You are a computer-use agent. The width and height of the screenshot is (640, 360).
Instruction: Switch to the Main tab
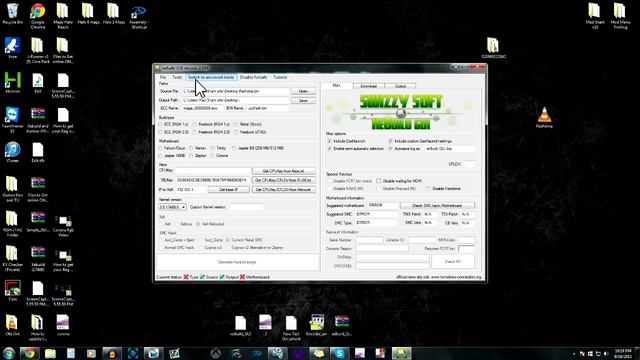pyautogui.click(x=336, y=85)
